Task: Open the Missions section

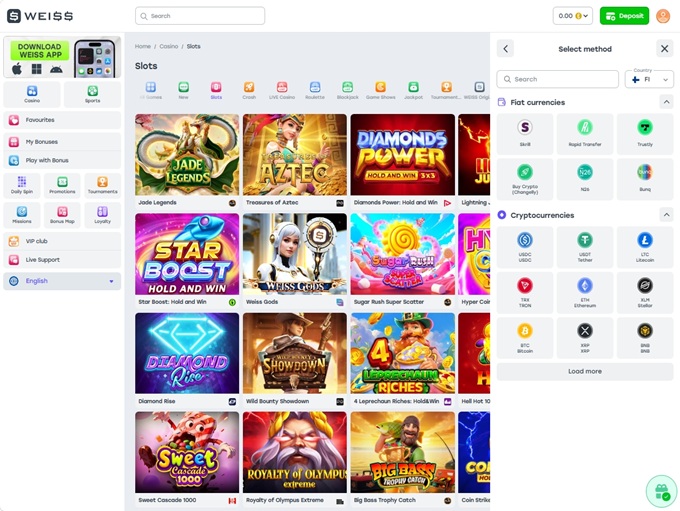Action: [x=22, y=215]
